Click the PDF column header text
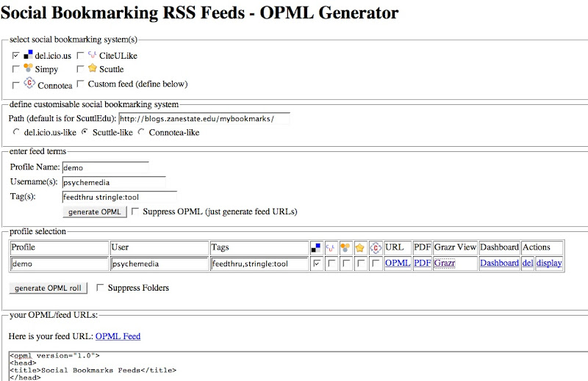The width and height of the screenshot is (588, 381). pyautogui.click(x=422, y=247)
